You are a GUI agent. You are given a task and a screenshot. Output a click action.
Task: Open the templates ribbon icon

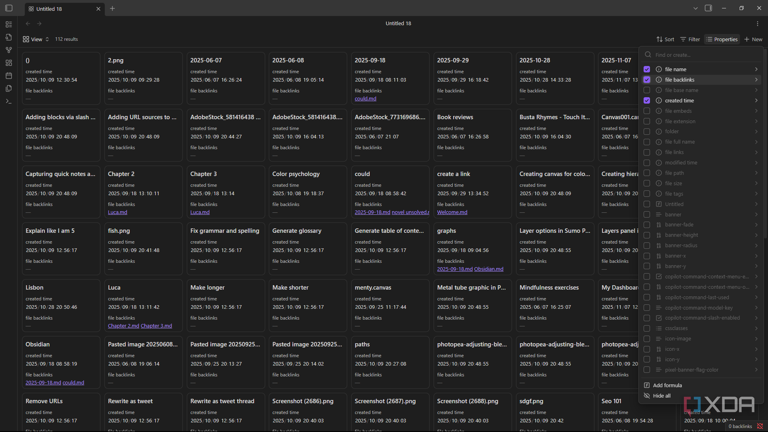click(8, 89)
